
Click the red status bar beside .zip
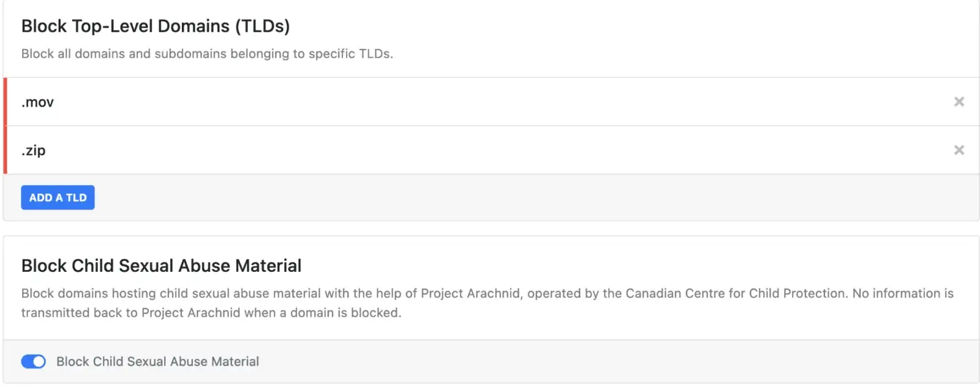click(x=5, y=150)
